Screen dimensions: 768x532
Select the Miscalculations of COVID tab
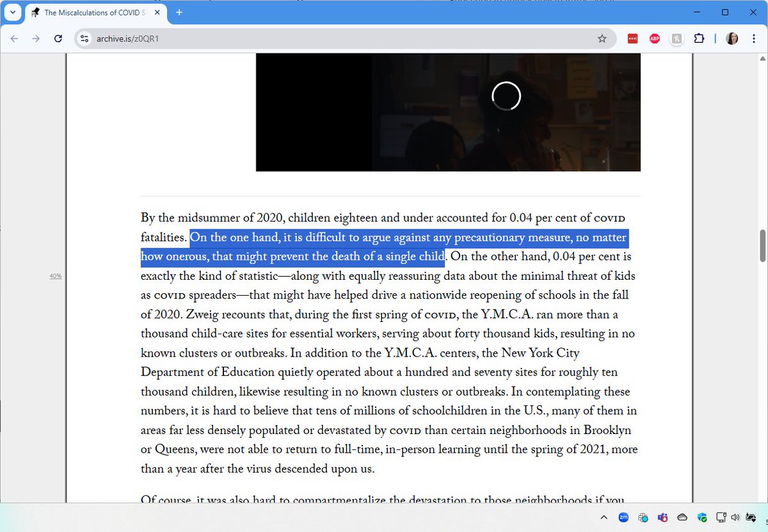96,12
